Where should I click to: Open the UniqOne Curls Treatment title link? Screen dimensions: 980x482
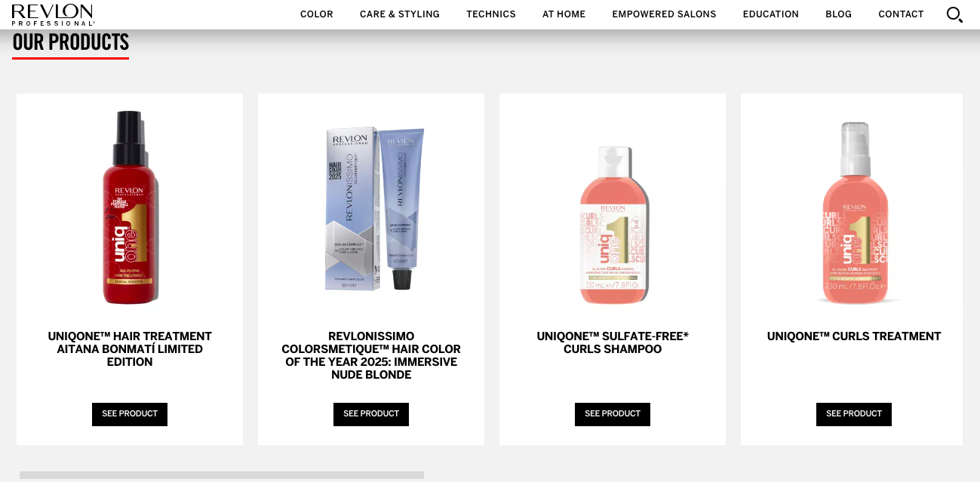(854, 336)
